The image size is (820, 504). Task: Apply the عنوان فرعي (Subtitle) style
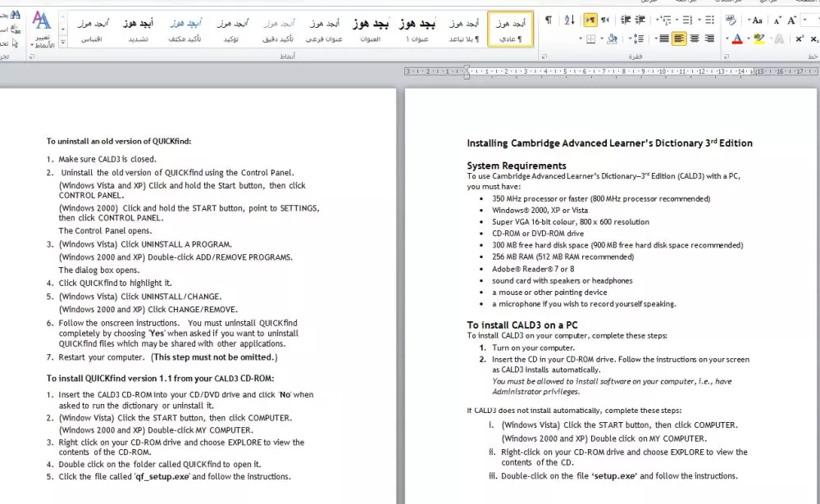[324, 30]
